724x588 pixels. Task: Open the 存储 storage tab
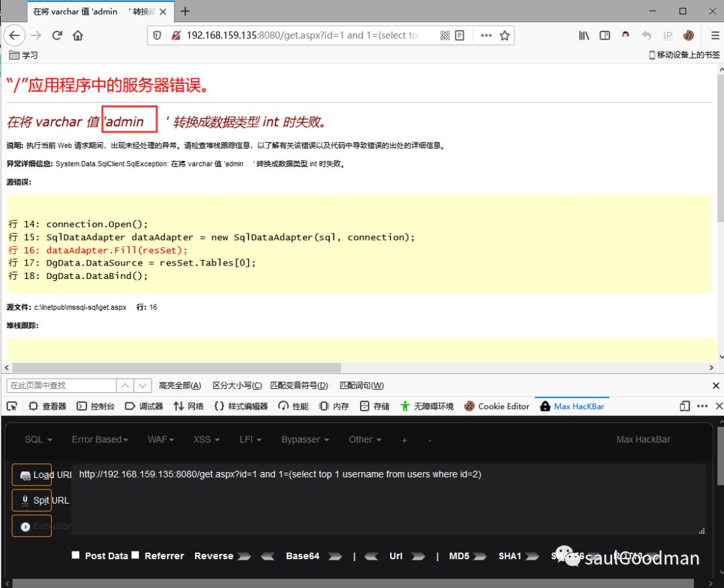(375, 406)
